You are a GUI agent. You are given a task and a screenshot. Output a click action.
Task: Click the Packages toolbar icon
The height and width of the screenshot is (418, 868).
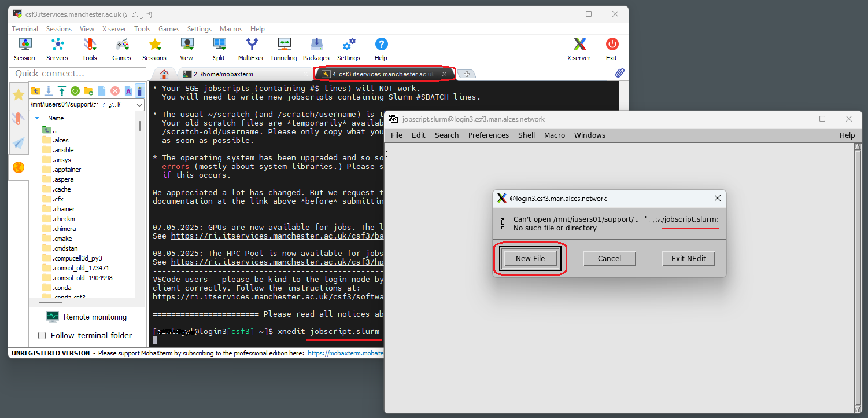click(x=316, y=49)
